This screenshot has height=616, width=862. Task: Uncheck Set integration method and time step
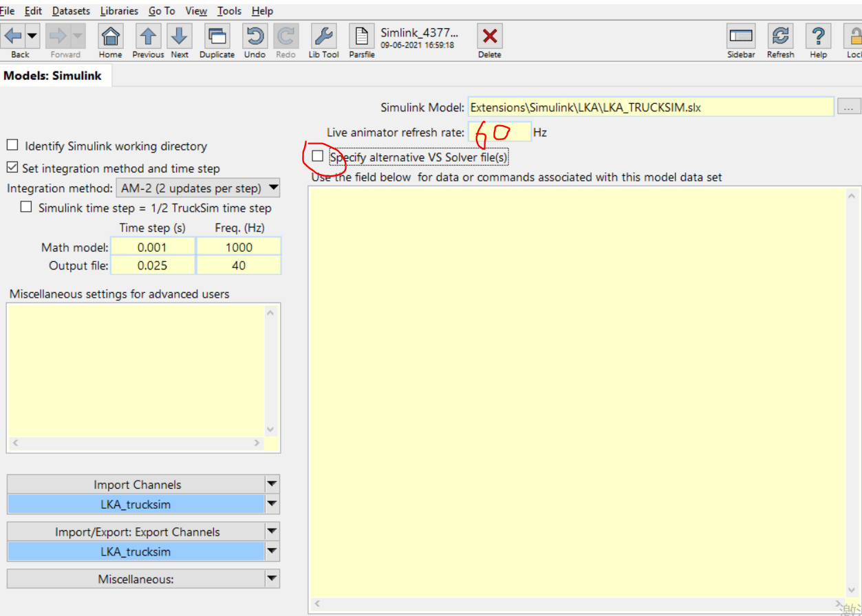[x=12, y=167]
